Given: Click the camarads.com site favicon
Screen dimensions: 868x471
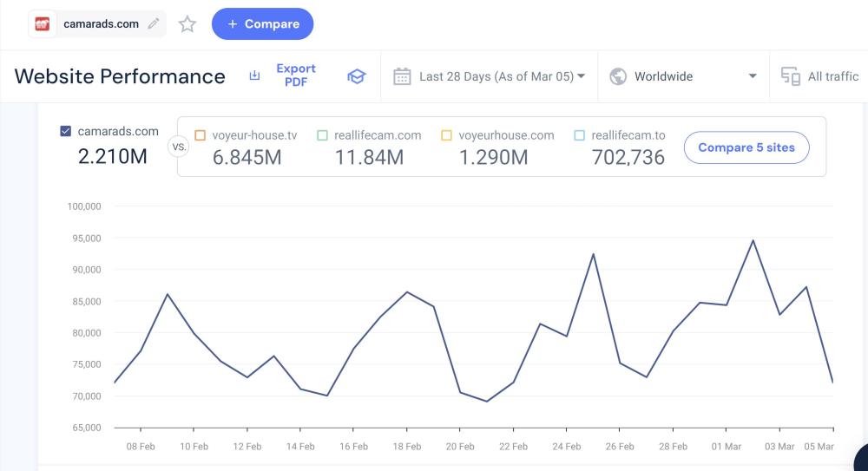Looking at the screenshot, I should pos(43,24).
